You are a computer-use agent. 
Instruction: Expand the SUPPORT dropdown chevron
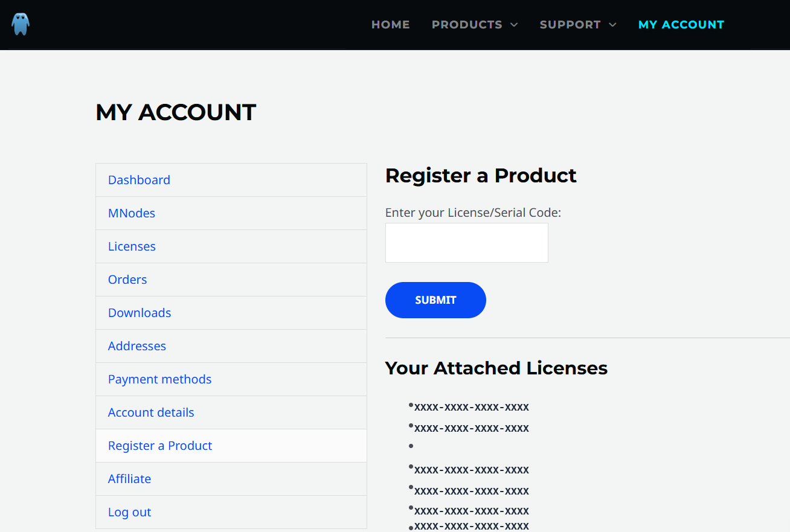(x=612, y=25)
